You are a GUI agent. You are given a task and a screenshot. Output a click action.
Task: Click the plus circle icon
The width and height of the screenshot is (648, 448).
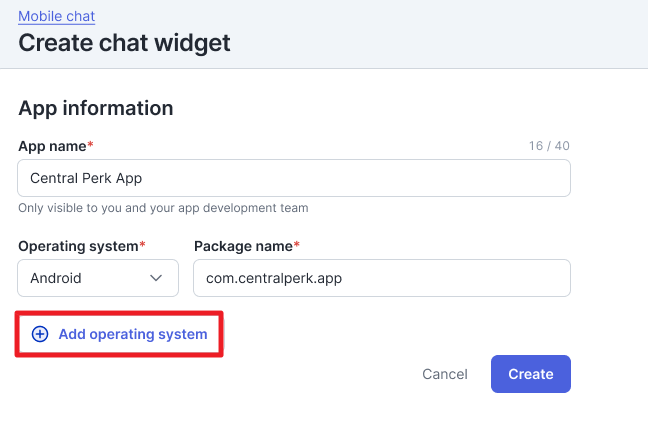[x=40, y=334]
